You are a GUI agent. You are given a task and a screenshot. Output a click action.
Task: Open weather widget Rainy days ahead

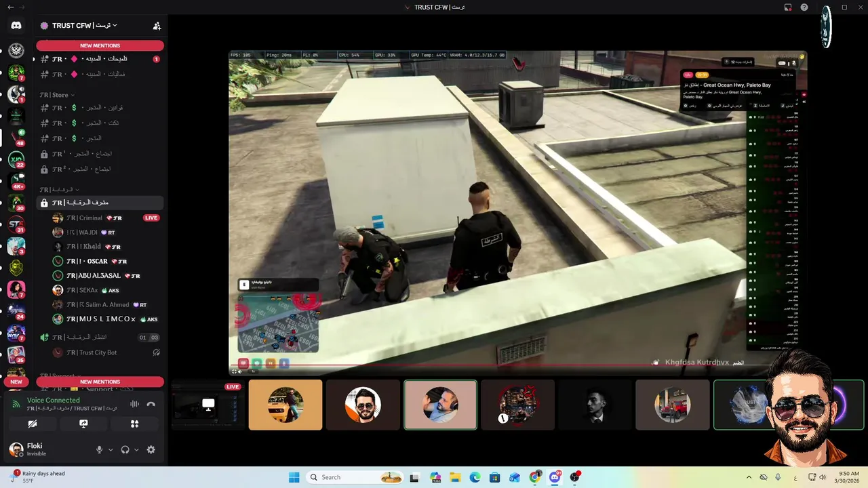(37, 477)
